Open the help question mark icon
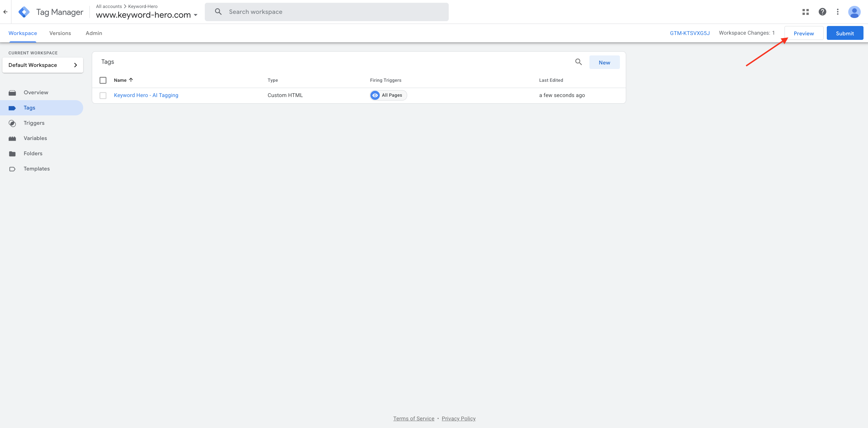 tap(822, 12)
